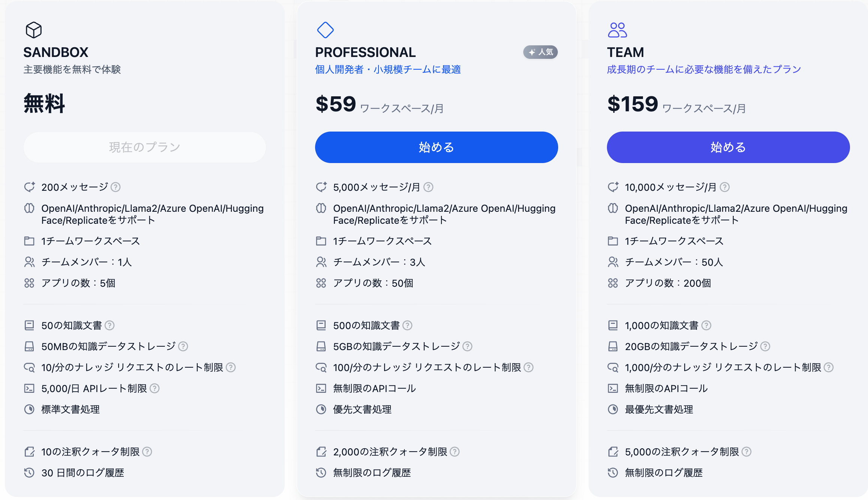Click the storage icon beside 5GBの知識データストレージ
The image size is (868, 500).
(321, 346)
